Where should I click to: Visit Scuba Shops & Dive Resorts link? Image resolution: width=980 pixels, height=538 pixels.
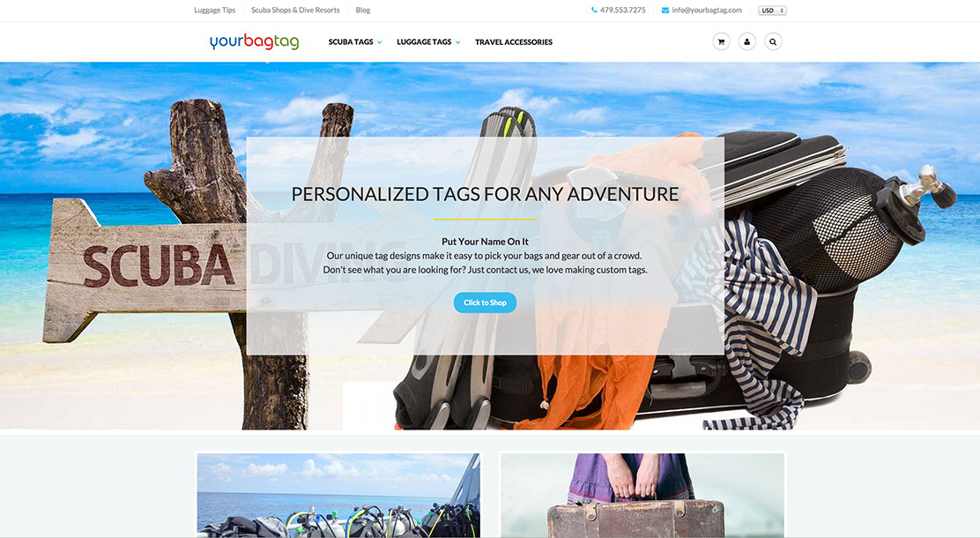pyautogui.click(x=295, y=10)
